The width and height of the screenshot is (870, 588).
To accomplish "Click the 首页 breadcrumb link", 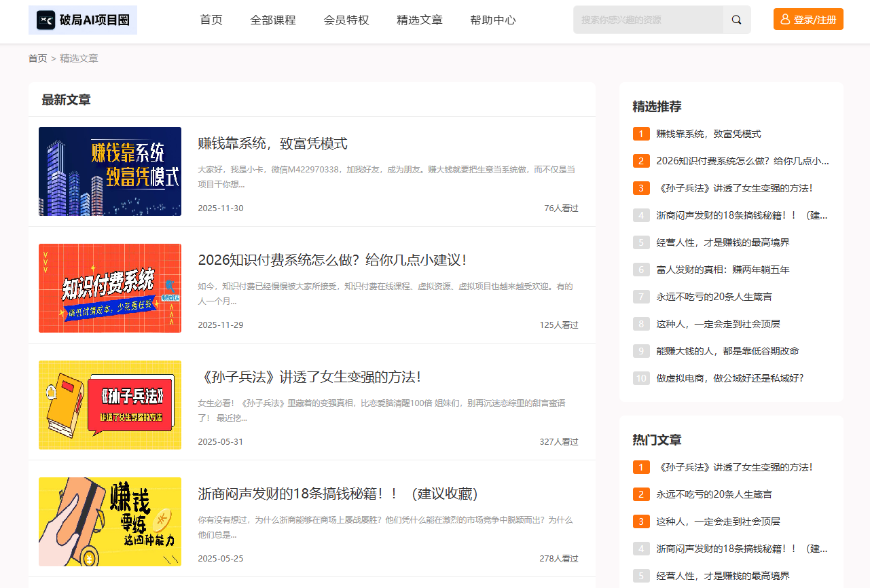I will (37, 58).
